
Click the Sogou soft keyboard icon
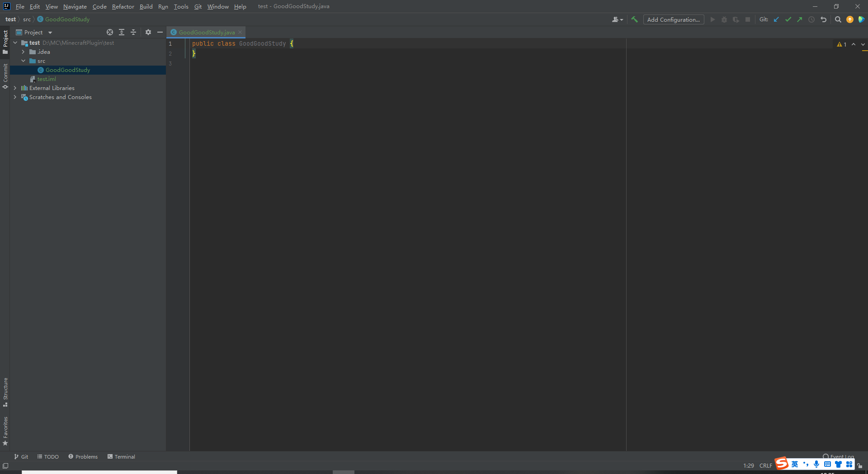(827, 464)
